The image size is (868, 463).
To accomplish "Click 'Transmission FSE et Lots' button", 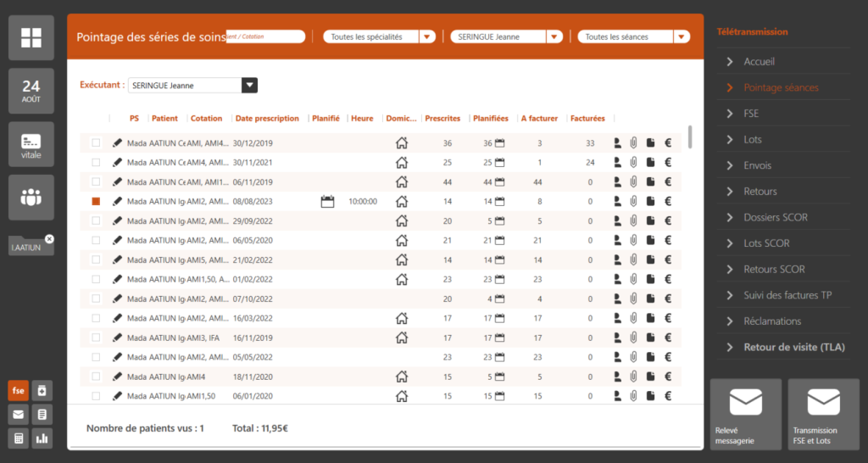I will (823, 414).
